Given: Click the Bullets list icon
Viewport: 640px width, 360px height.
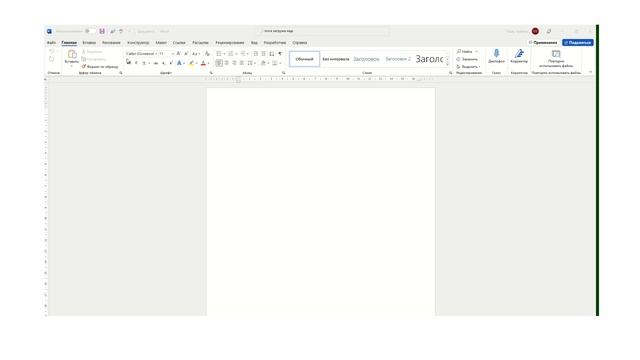Looking at the screenshot, I should click(x=219, y=54).
